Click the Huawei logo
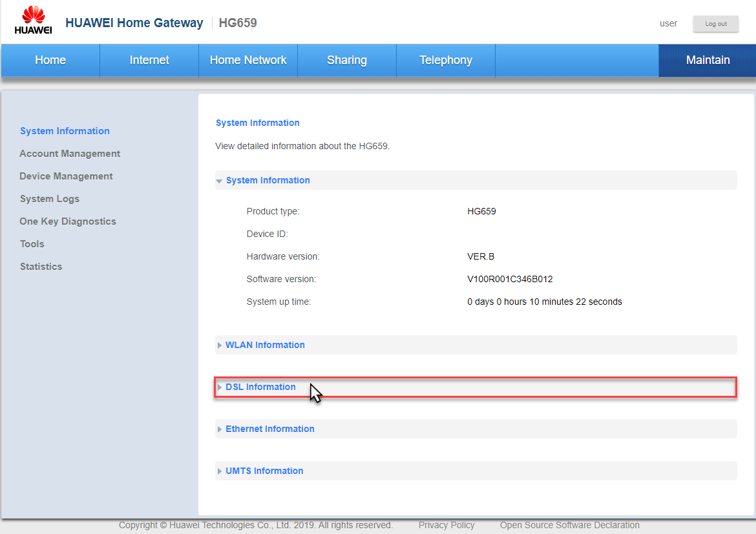Image resolution: width=756 pixels, height=534 pixels. point(33,20)
